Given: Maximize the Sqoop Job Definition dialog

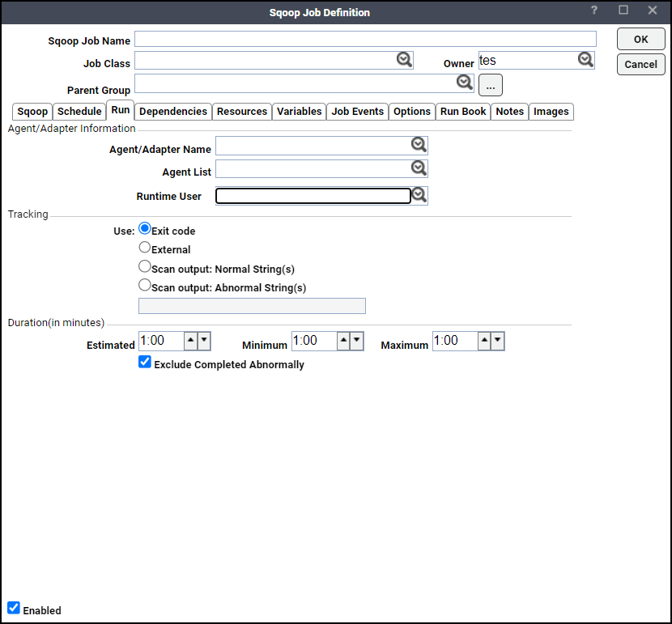Looking at the screenshot, I should pyautogui.click(x=623, y=10).
